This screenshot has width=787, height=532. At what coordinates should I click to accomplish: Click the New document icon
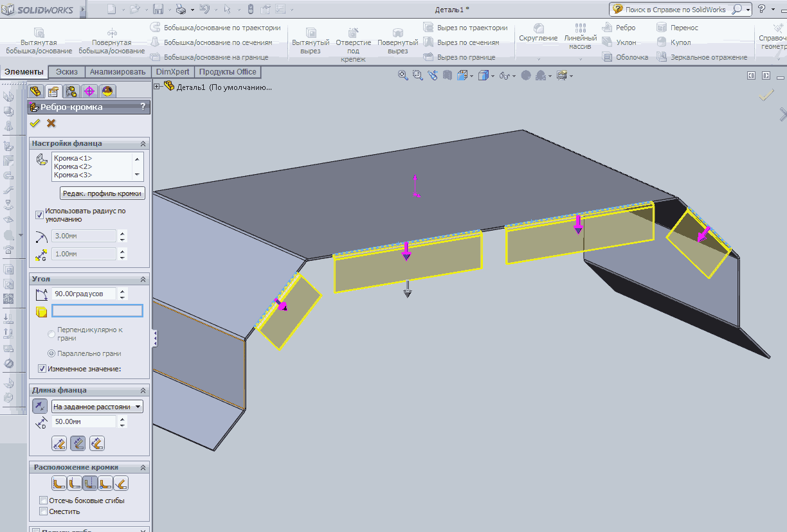tap(112, 9)
